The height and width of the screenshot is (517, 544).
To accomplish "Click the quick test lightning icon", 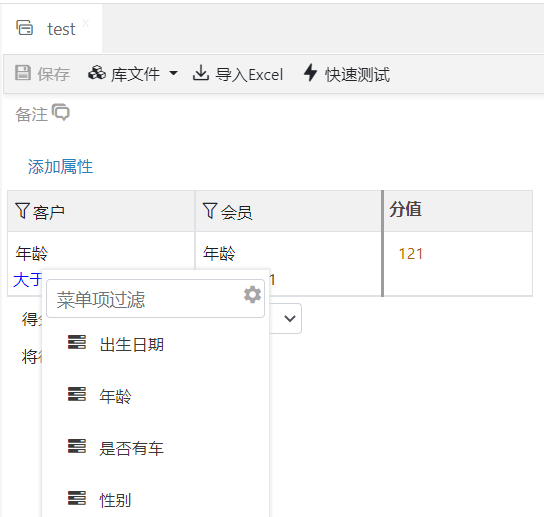I will (x=311, y=73).
